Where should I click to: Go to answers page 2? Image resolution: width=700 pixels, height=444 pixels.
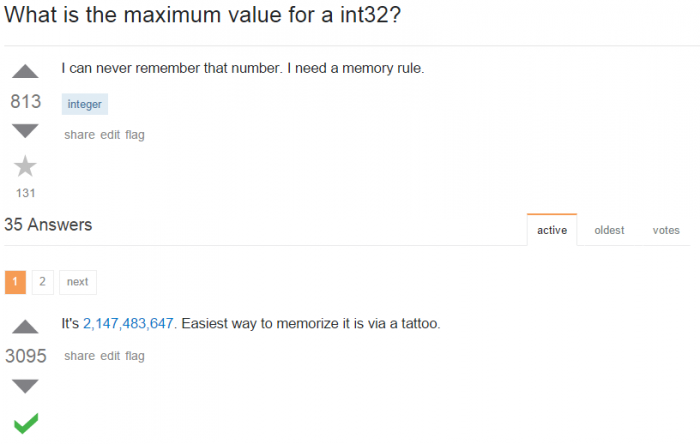click(x=42, y=282)
